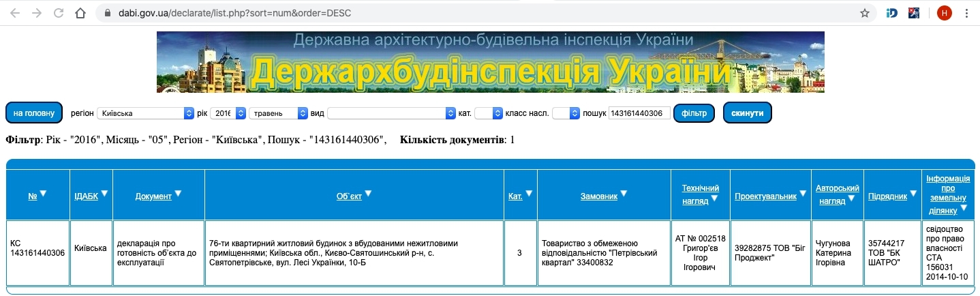Sort by Технічний нагляд column arrow
Screen dimensions: 980x296
pos(714,199)
